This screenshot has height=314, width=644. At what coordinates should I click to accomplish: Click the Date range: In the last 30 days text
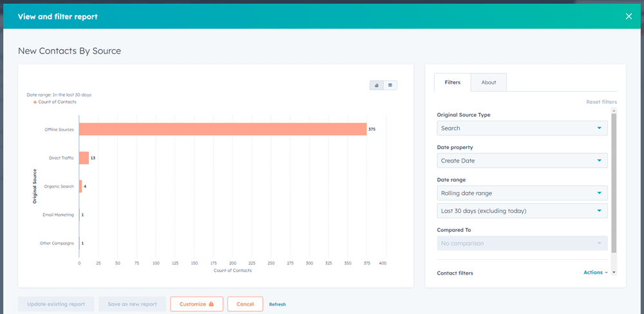(59, 95)
